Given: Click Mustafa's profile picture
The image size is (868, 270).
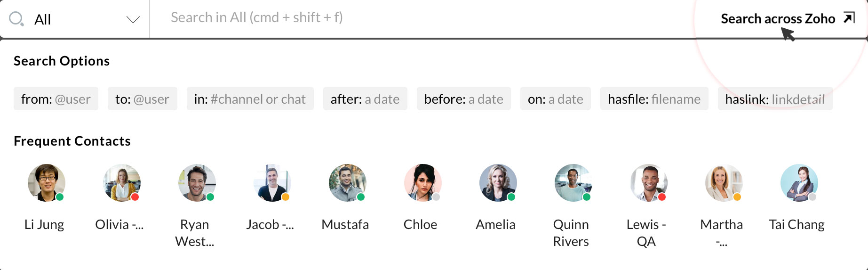Looking at the screenshot, I should pos(347,183).
